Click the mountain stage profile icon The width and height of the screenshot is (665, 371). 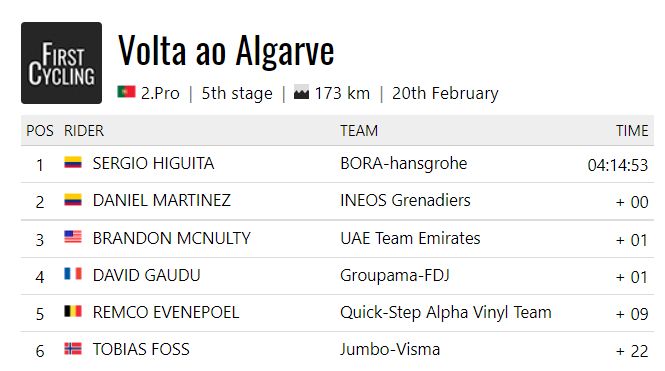301,92
